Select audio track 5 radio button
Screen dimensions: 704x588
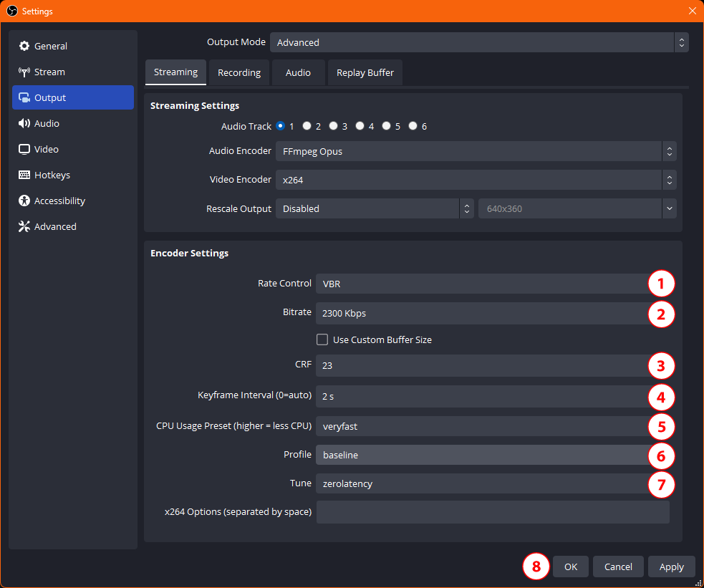(x=387, y=126)
